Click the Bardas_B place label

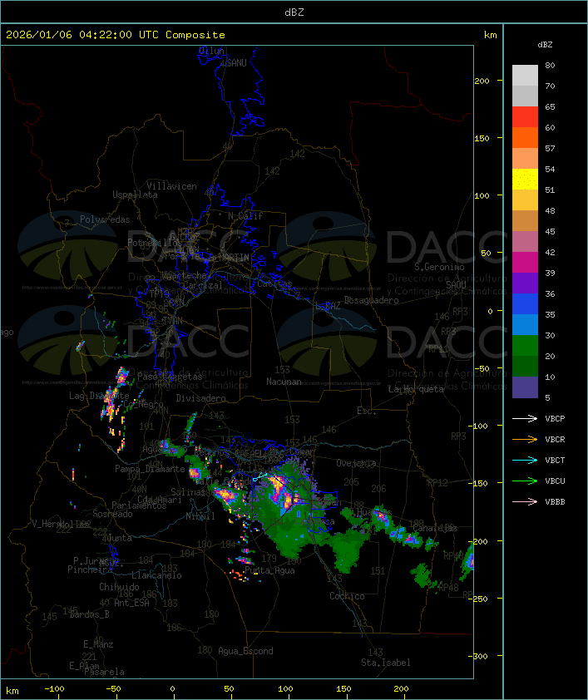(x=89, y=614)
